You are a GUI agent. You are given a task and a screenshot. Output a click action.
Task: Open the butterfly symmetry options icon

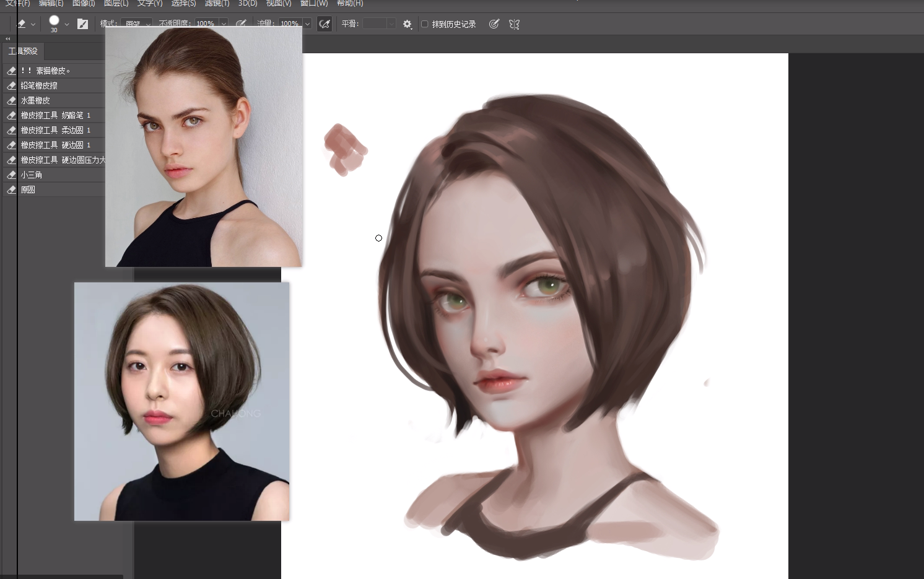(514, 24)
